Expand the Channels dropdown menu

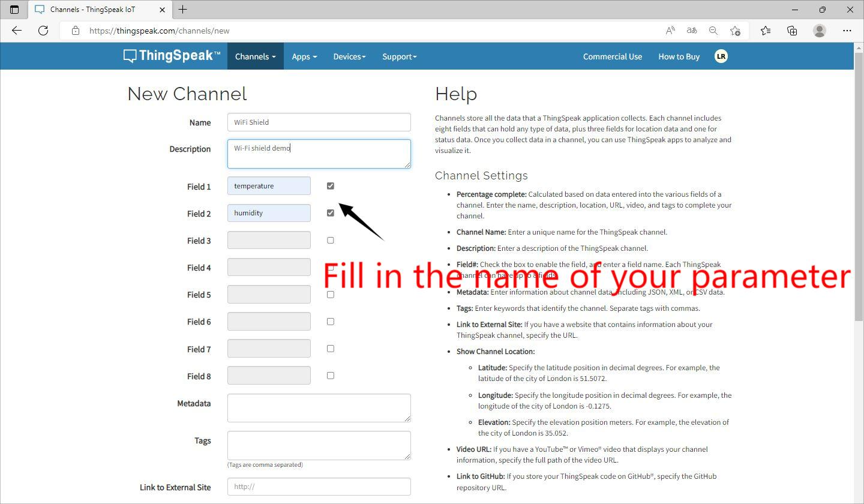[x=255, y=56]
